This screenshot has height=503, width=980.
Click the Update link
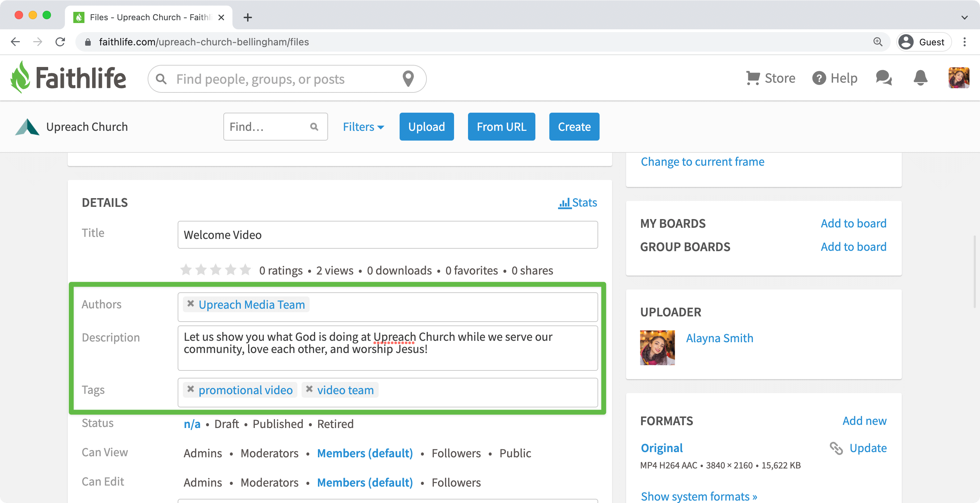pyautogui.click(x=868, y=448)
